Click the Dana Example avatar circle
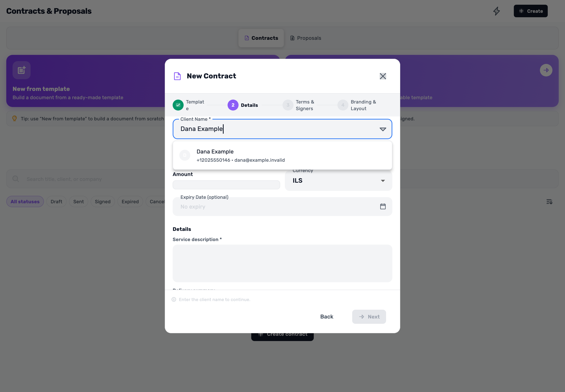 (185, 155)
